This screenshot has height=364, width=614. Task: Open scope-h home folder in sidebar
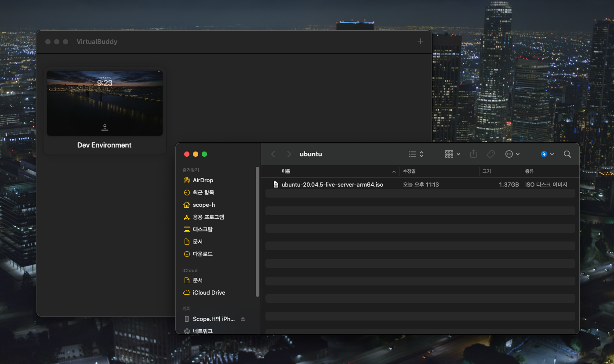pyautogui.click(x=204, y=205)
